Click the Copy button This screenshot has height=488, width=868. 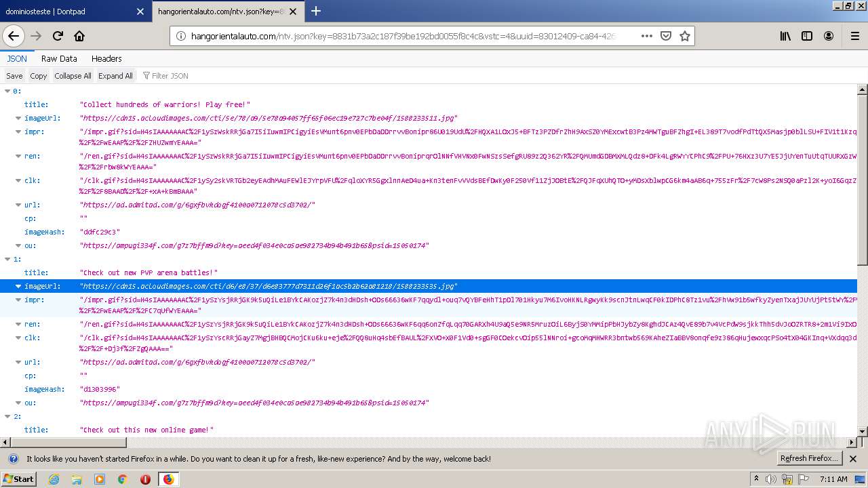click(39, 76)
